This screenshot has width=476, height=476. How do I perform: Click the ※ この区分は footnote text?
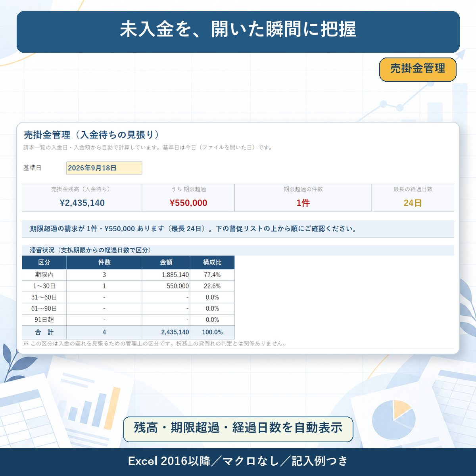(x=155, y=344)
